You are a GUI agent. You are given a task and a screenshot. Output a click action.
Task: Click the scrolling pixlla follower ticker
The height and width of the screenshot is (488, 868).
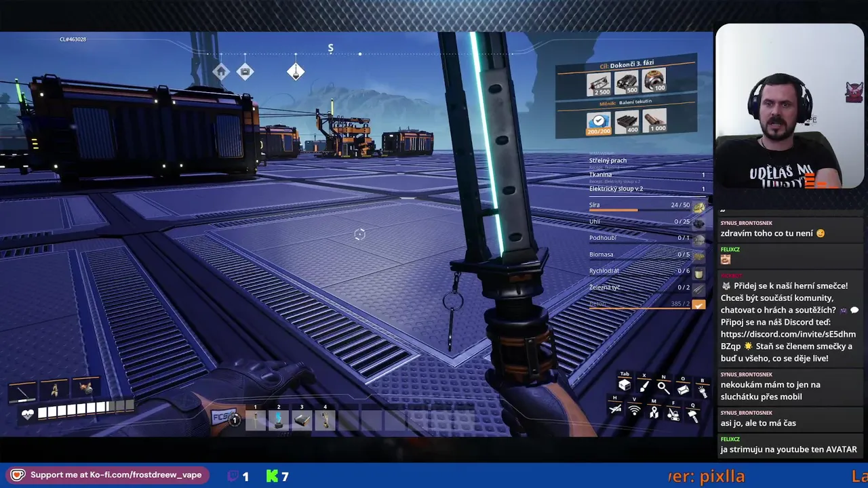(x=706, y=476)
